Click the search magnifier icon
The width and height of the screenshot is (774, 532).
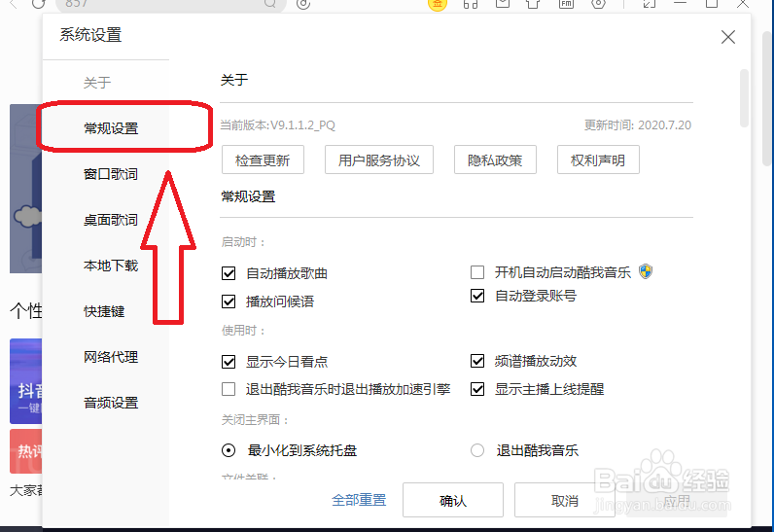coord(270,4)
